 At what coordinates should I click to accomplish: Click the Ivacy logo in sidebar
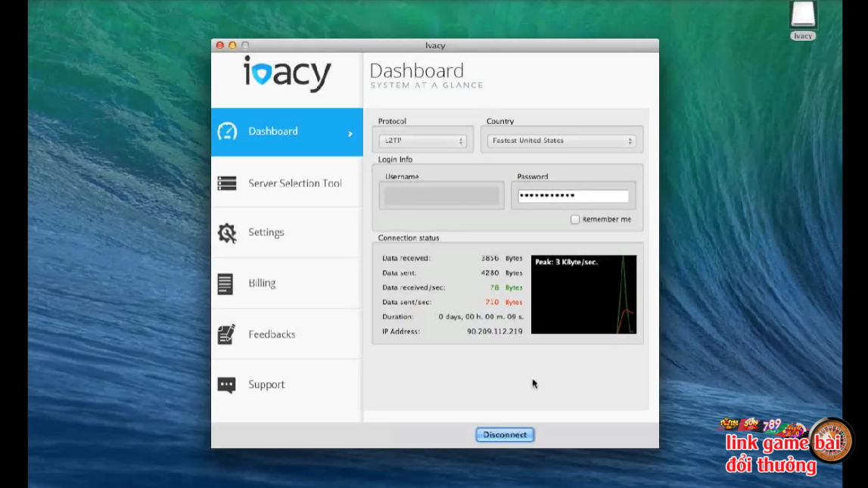pos(288,73)
